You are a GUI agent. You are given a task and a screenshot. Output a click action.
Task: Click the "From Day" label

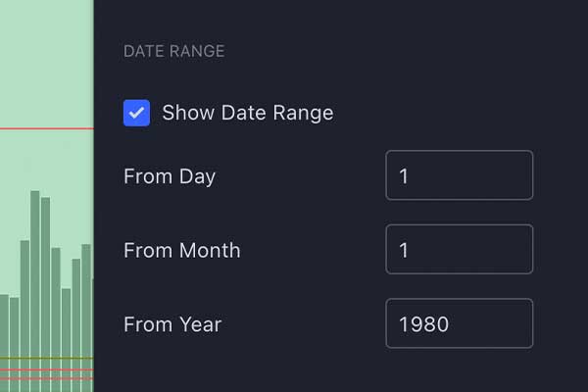pyautogui.click(x=170, y=176)
